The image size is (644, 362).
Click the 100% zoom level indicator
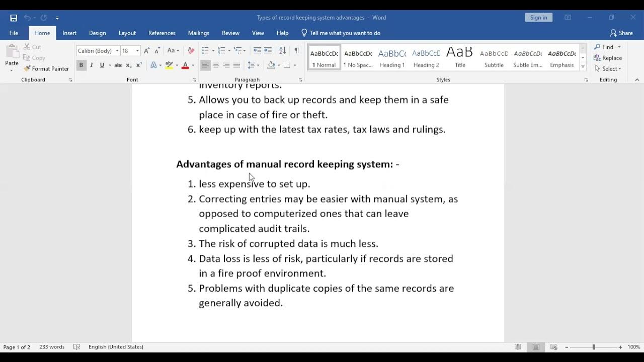pyautogui.click(x=633, y=347)
